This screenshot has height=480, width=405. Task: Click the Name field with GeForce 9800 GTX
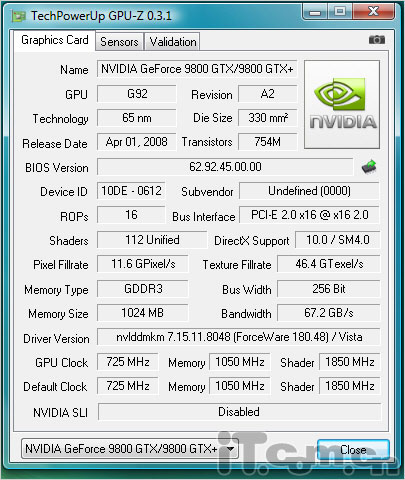click(197, 69)
